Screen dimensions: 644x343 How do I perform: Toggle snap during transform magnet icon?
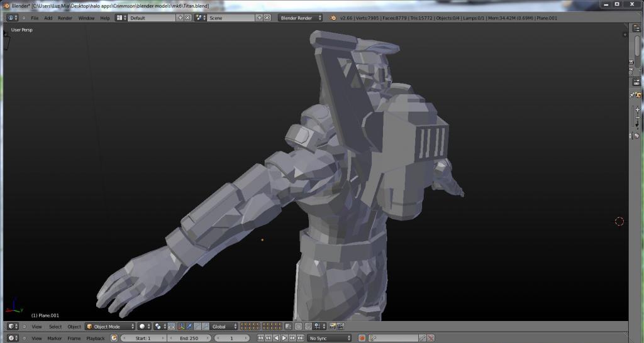tap(308, 327)
